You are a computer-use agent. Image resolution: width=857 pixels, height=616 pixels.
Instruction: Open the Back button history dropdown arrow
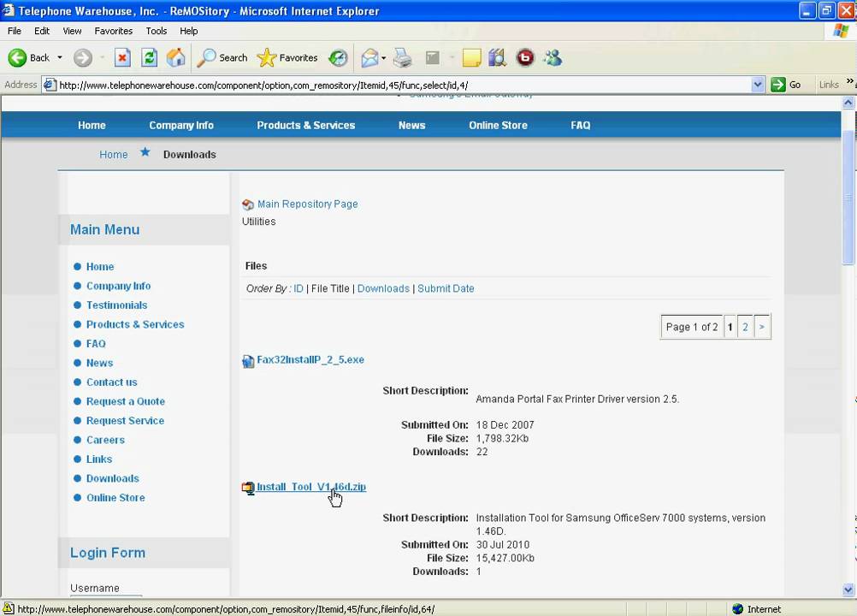(x=60, y=57)
